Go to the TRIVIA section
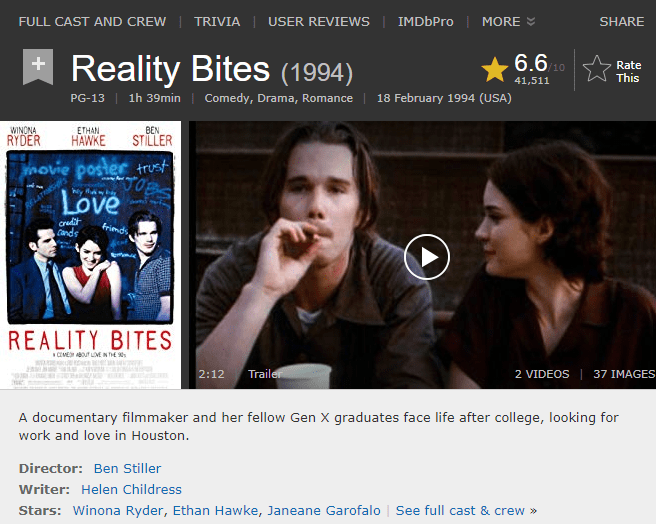This screenshot has width=656, height=524. [x=217, y=21]
